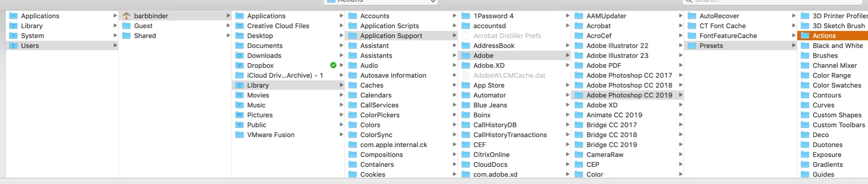Click the Movies folder icon
The height and width of the screenshot is (184, 868).
240,95
